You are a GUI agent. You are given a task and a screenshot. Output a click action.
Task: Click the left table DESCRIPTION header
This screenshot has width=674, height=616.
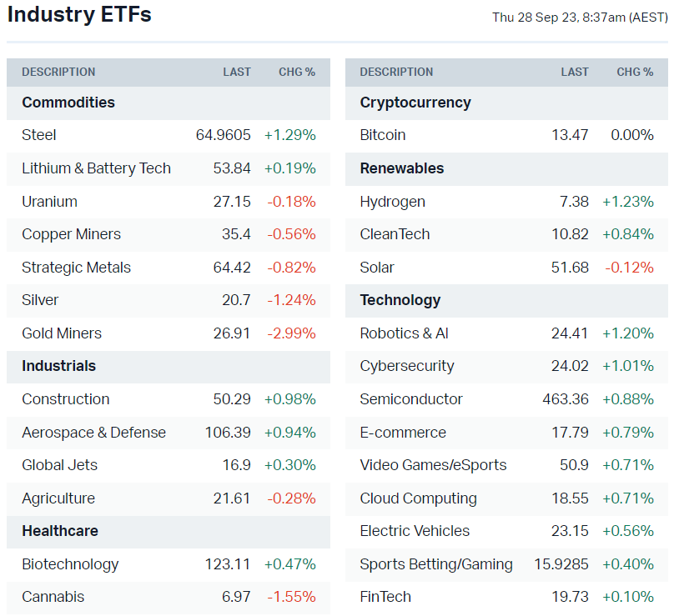pyautogui.click(x=58, y=73)
